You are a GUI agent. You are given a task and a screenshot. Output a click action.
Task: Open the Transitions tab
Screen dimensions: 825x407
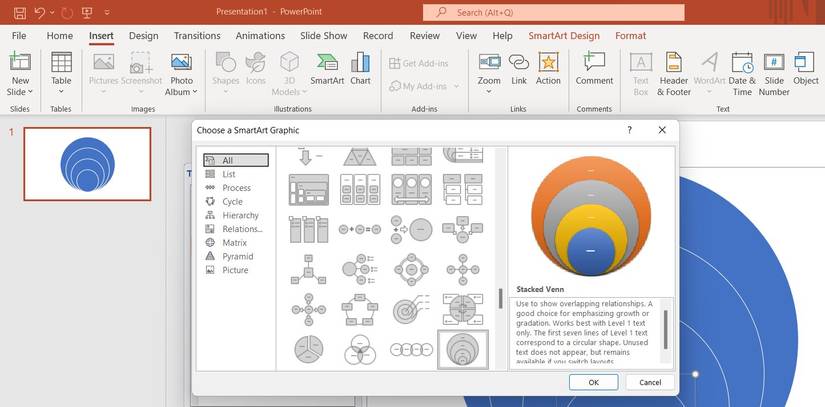(197, 36)
